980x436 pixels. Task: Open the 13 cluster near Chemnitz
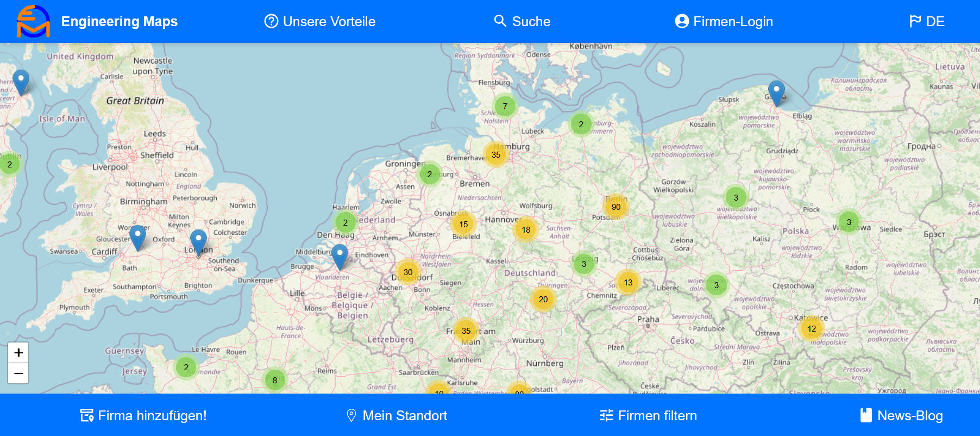pos(628,283)
